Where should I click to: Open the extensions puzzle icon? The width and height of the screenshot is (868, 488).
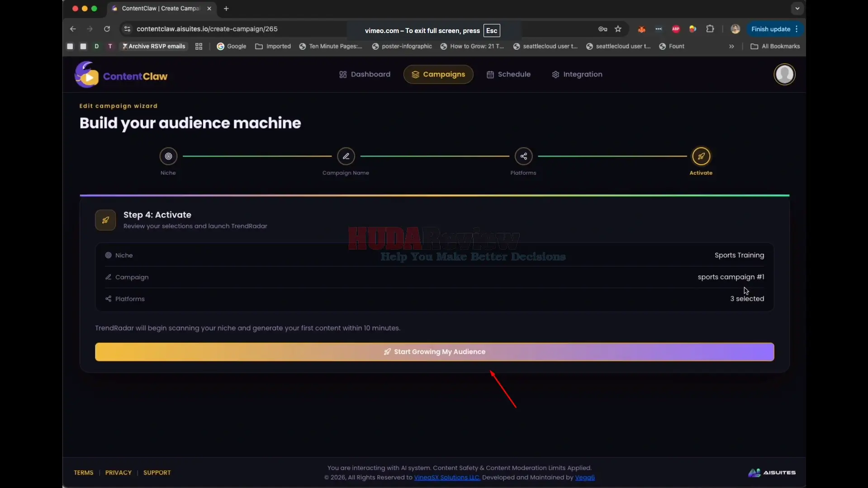point(710,29)
